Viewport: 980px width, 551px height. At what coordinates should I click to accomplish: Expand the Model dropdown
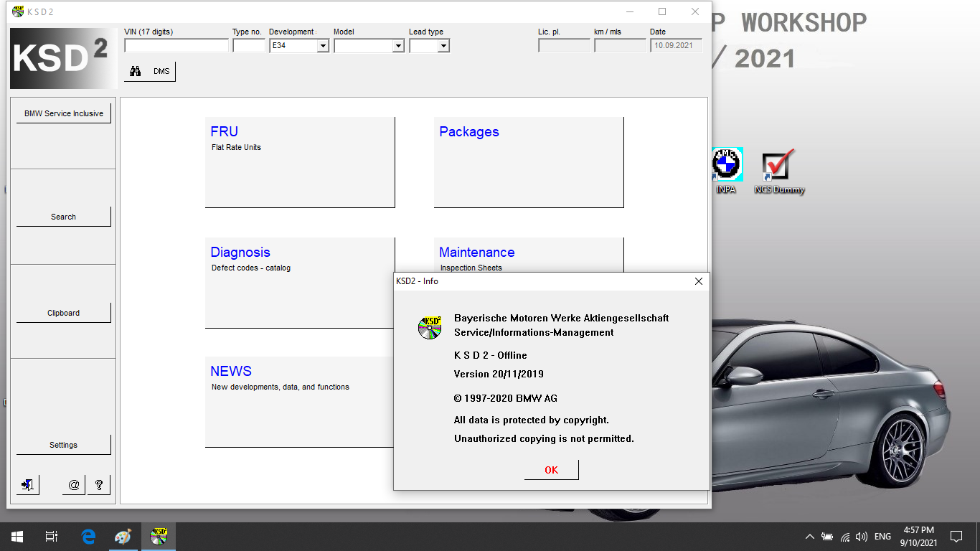pyautogui.click(x=398, y=46)
